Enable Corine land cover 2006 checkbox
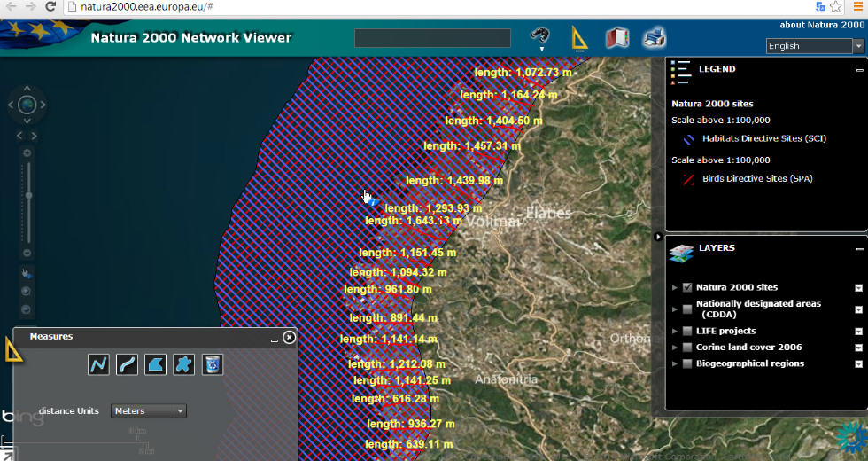 [687, 348]
